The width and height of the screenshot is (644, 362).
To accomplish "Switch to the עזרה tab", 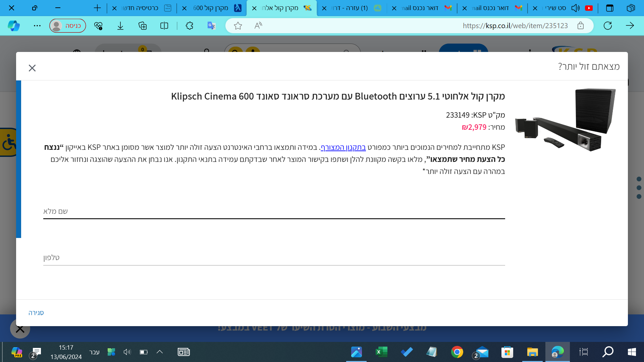I will [349, 8].
